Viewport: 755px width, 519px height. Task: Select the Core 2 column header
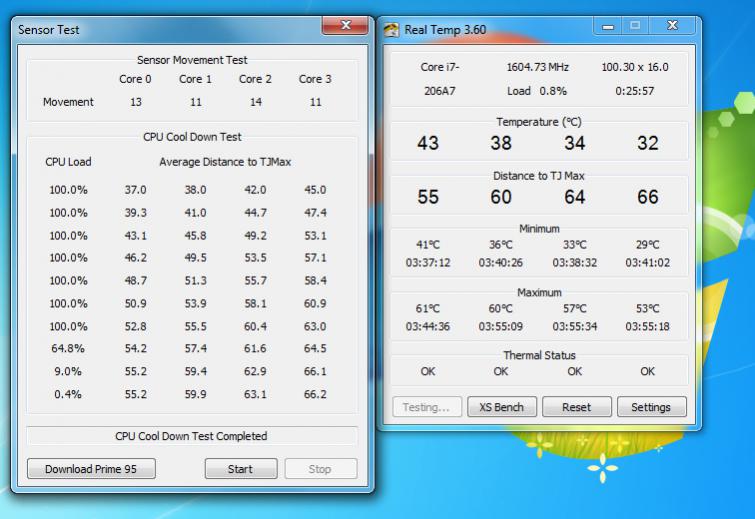coord(255,79)
